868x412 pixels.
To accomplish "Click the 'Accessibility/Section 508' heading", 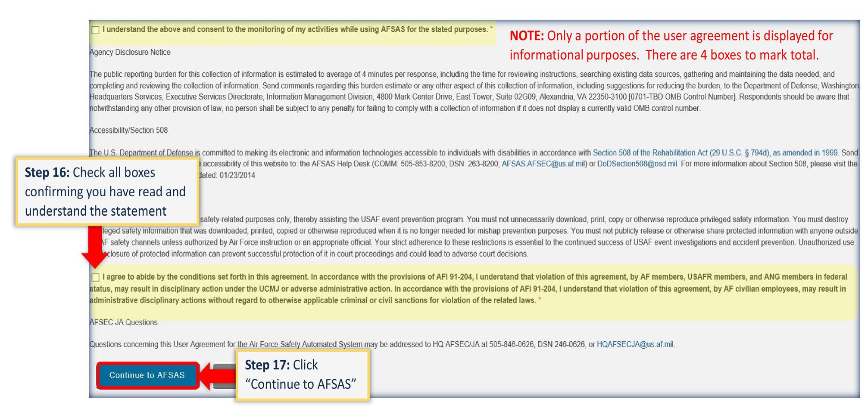I will pyautogui.click(x=128, y=130).
